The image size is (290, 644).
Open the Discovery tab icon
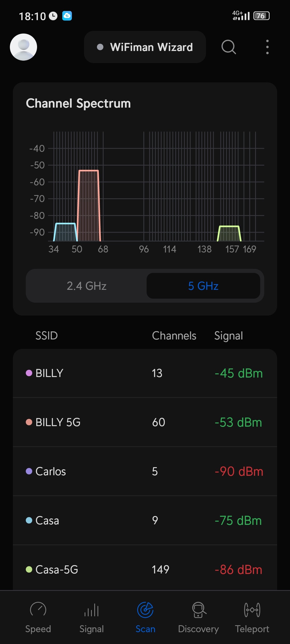pyautogui.click(x=198, y=610)
